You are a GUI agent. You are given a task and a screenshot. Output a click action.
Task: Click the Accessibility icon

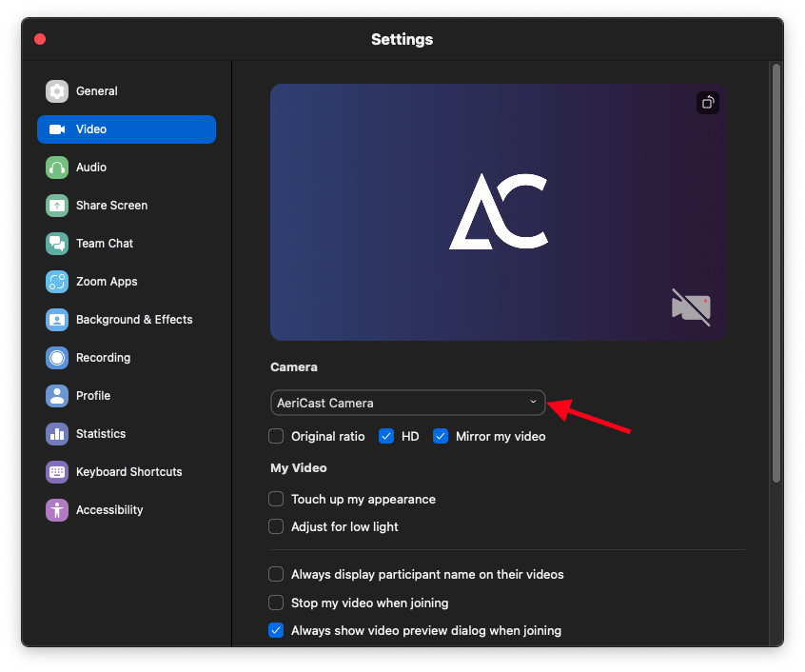tap(57, 510)
